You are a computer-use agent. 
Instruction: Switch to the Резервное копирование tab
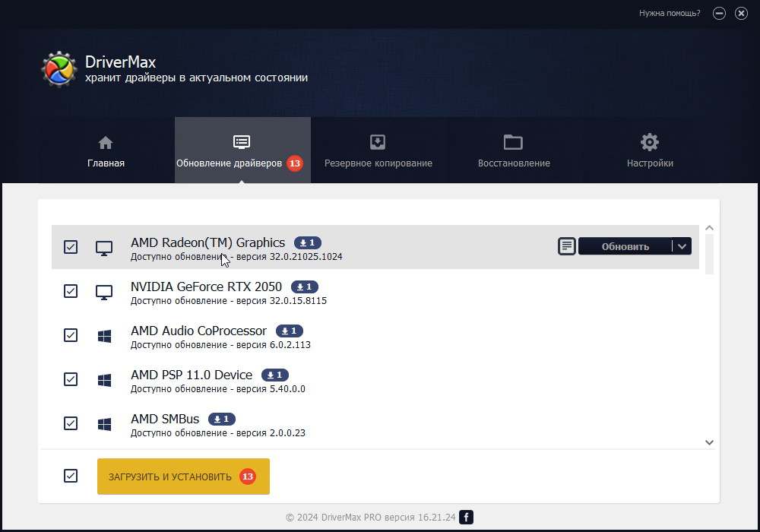tap(378, 150)
